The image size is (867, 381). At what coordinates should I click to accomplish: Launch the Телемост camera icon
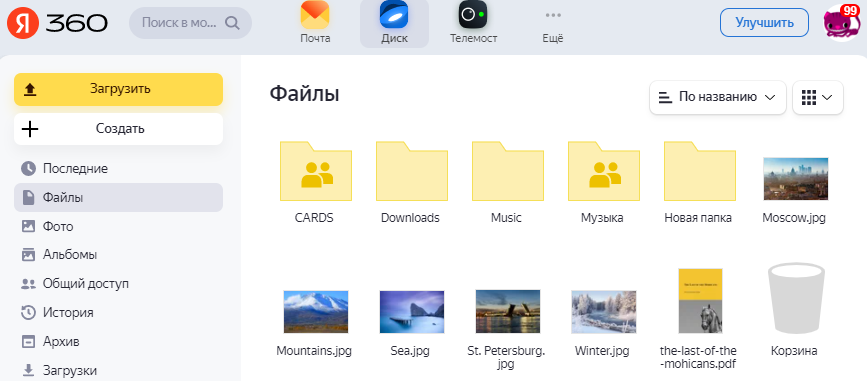473,15
